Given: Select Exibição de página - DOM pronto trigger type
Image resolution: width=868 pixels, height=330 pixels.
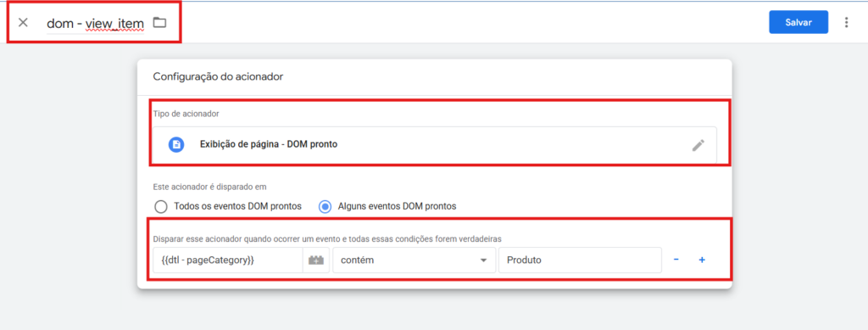Looking at the screenshot, I should (x=435, y=144).
